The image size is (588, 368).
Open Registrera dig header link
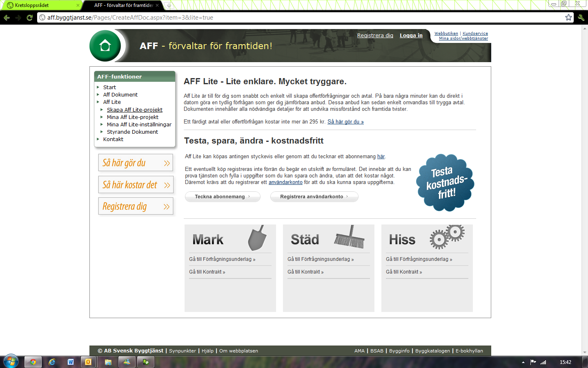[375, 36]
